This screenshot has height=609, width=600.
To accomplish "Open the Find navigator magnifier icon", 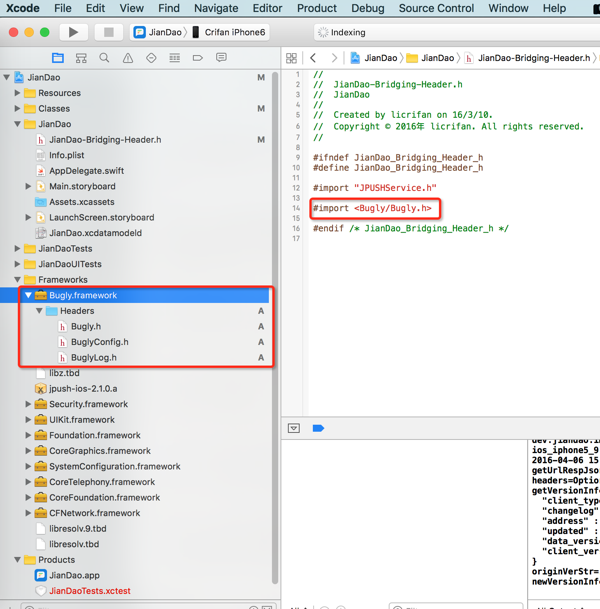I will (x=104, y=58).
